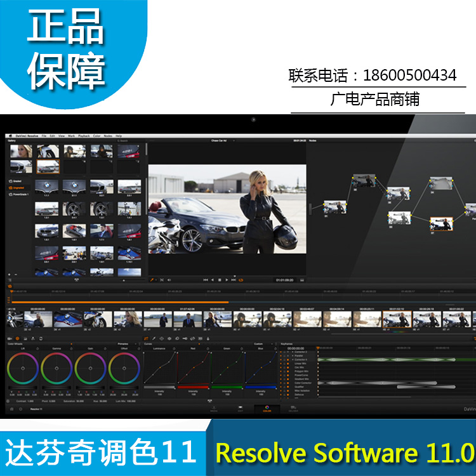Click the viewer audio speaker icon

tap(169, 280)
